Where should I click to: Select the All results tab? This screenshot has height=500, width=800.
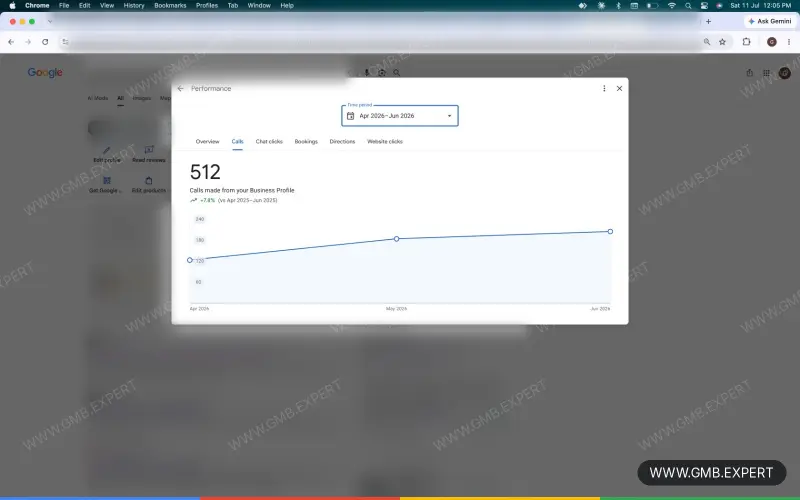tap(120, 98)
